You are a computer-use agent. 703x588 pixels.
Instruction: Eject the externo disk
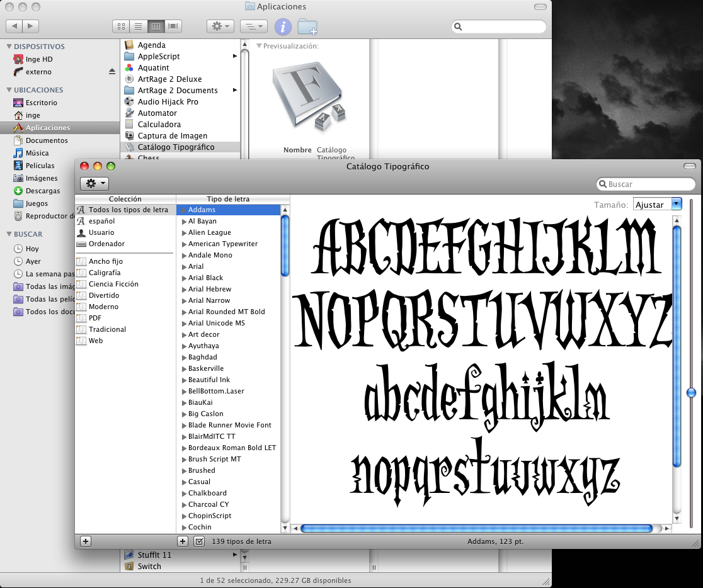pyautogui.click(x=113, y=71)
